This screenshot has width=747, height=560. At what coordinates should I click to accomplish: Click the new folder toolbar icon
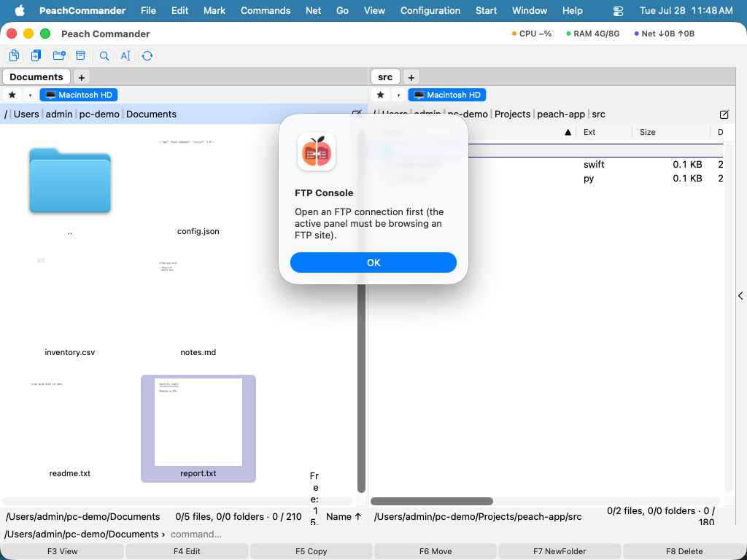[59, 55]
